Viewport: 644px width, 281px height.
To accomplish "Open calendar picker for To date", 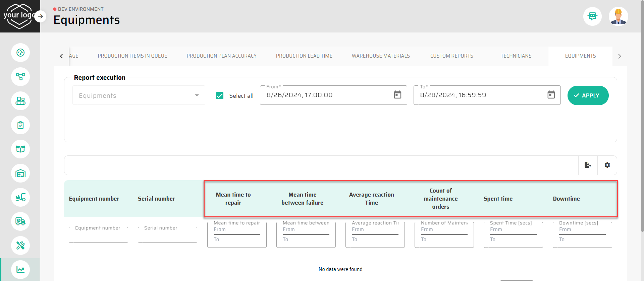I will pos(551,95).
